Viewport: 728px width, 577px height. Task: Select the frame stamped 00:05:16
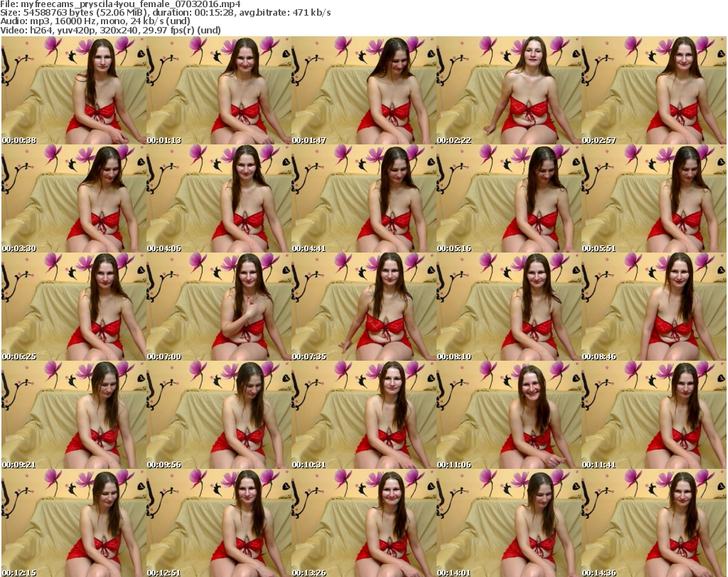coord(508,199)
